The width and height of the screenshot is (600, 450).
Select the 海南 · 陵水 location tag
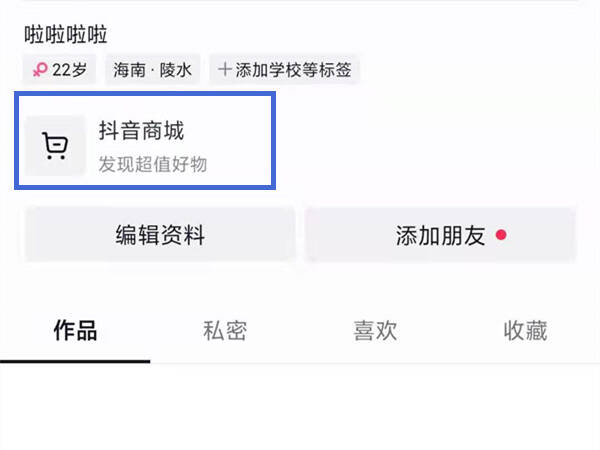(x=152, y=70)
